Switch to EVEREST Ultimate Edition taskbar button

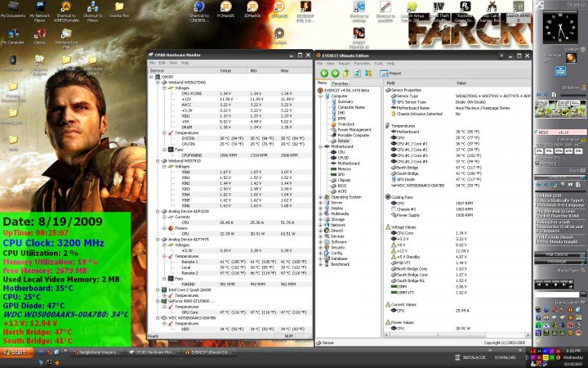pos(210,352)
